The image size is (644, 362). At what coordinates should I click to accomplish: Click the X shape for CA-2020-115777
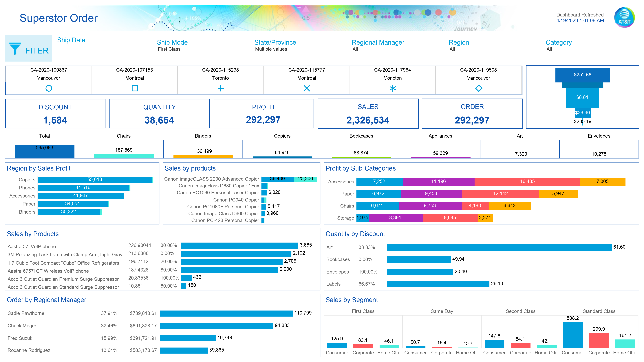(307, 88)
